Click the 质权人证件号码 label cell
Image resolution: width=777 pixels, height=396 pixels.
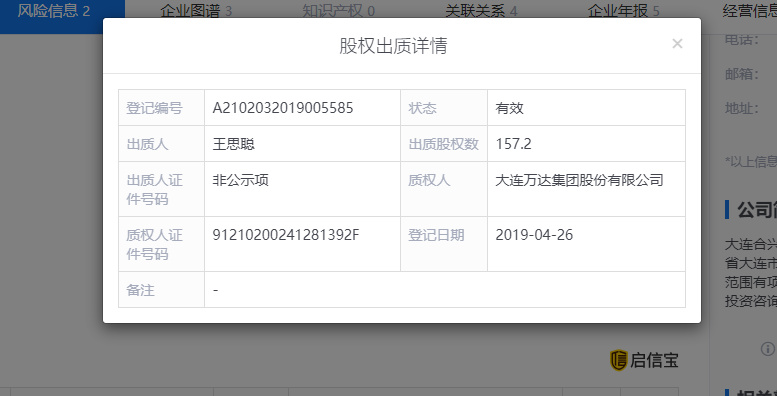click(x=162, y=244)
